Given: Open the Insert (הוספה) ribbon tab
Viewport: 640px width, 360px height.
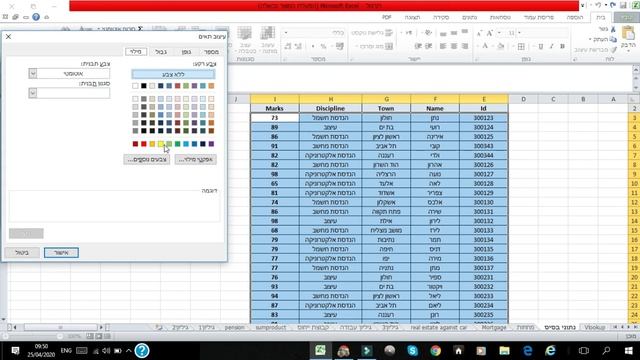Looking at the screenshot, I should [x=575, y=17].
